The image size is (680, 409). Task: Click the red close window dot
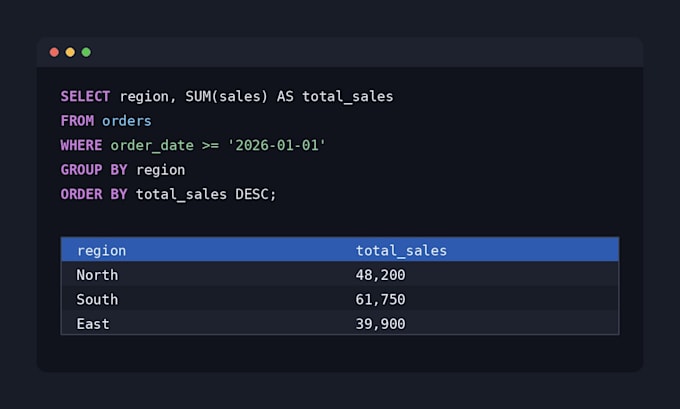tap(54, 52)
